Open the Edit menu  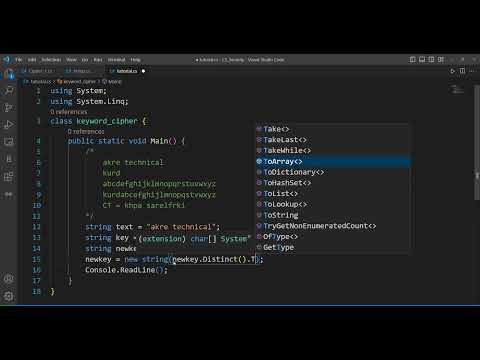click(x=32, y=60)
